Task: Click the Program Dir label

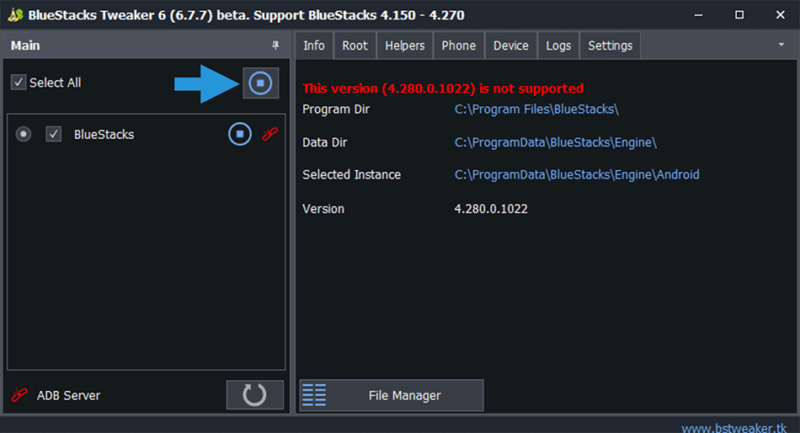Action: pyautogui.click(x=336, y=109)
